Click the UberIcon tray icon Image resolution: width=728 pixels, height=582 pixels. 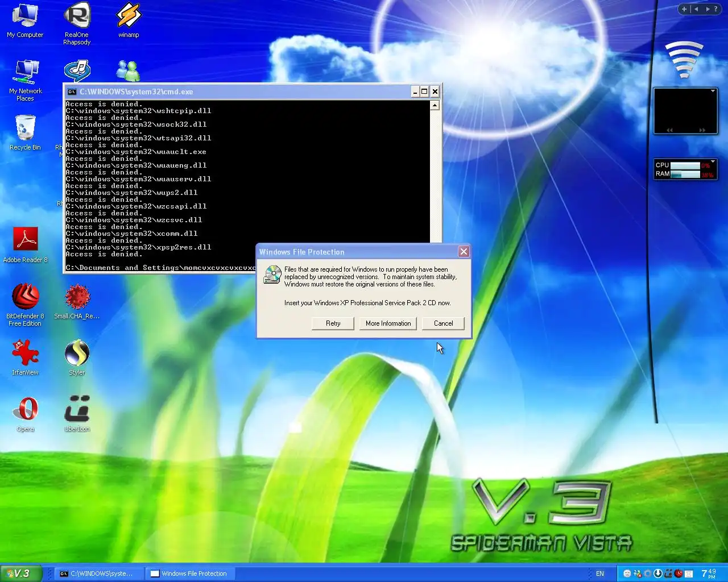tap(668, 573)
